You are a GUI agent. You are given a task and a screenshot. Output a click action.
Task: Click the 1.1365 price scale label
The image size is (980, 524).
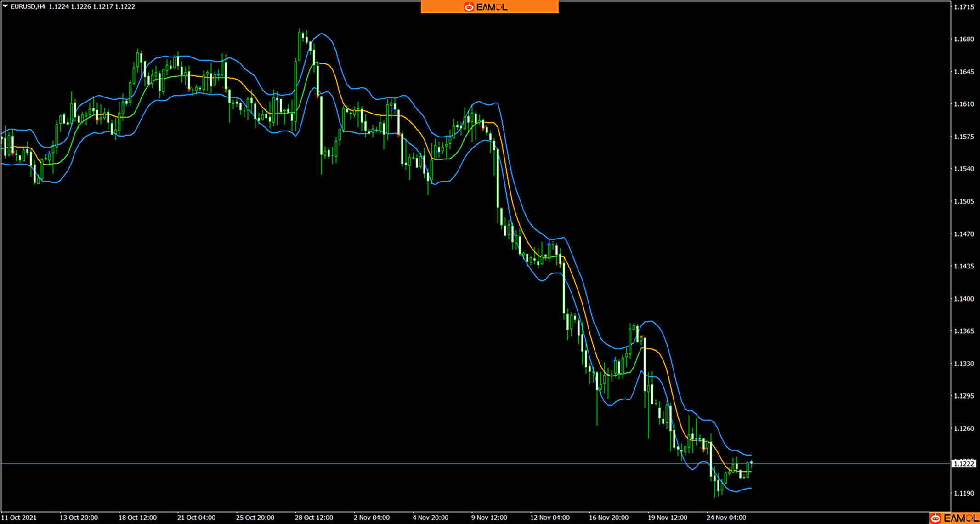click(x=964, y=331)
